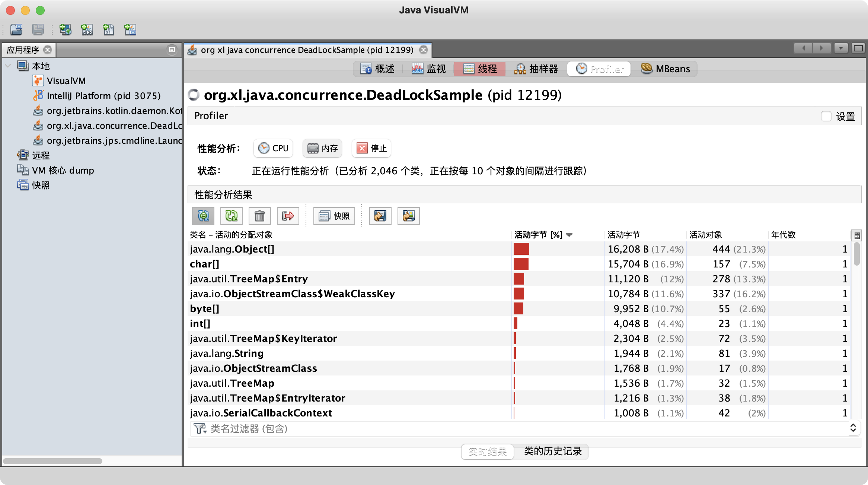
Task: Switch to the 线程 threads tab
Action: tap(480, 69)
